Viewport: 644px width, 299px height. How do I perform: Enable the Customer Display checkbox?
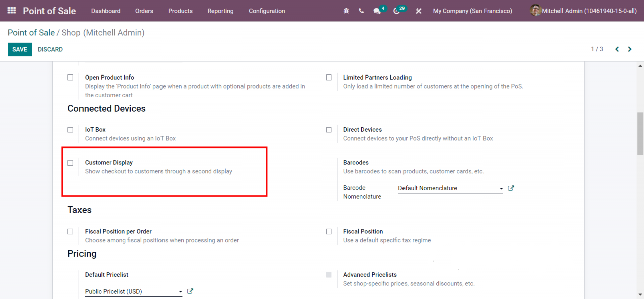click(x=70, y=163)
